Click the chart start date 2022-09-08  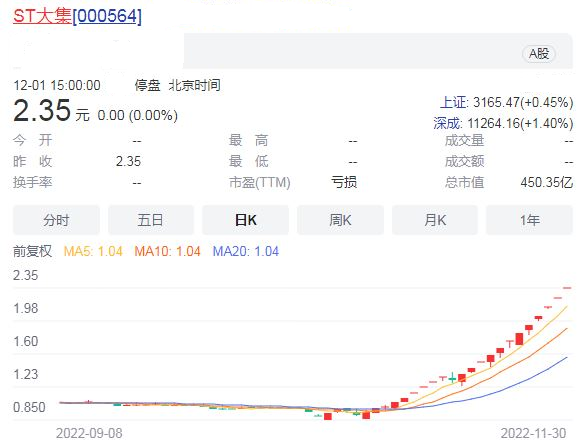(89, 434)
